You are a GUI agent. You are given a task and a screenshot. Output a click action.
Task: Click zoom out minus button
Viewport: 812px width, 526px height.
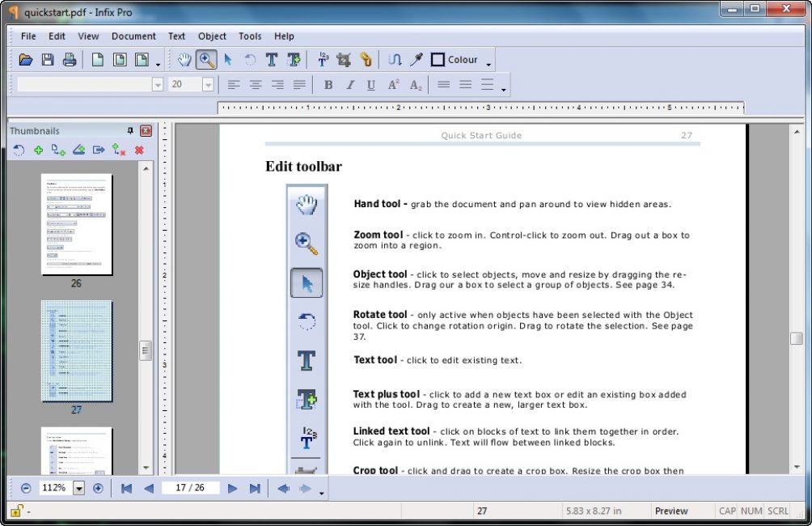(26, 488)
